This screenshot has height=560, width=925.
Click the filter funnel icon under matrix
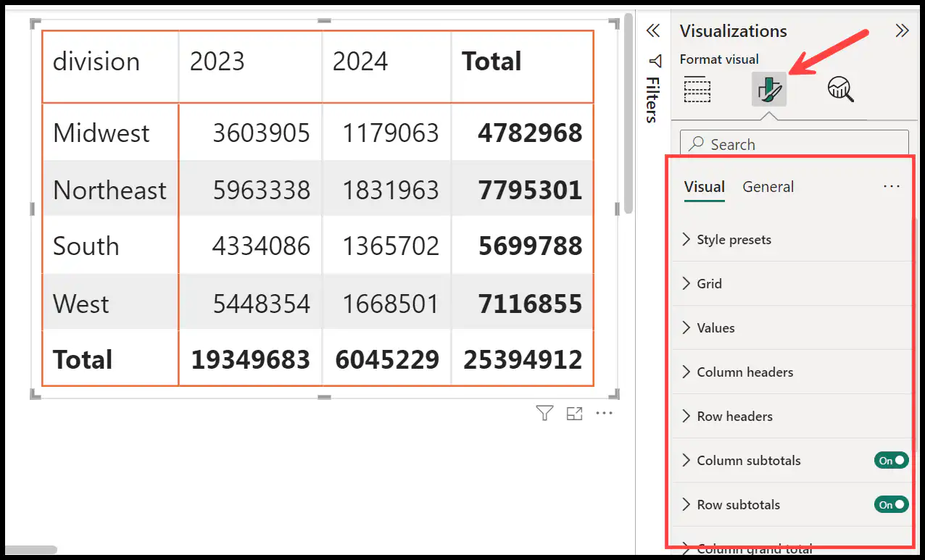[x=544, y=413]
